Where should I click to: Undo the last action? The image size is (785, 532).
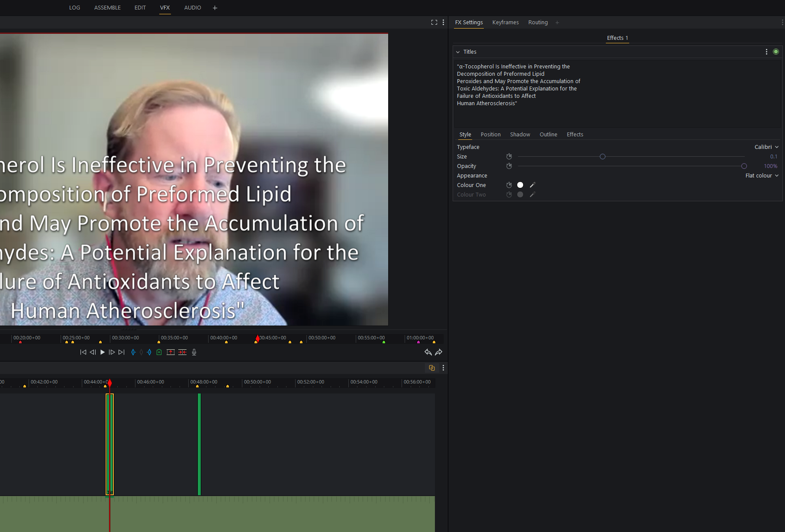tap(428, 352)
